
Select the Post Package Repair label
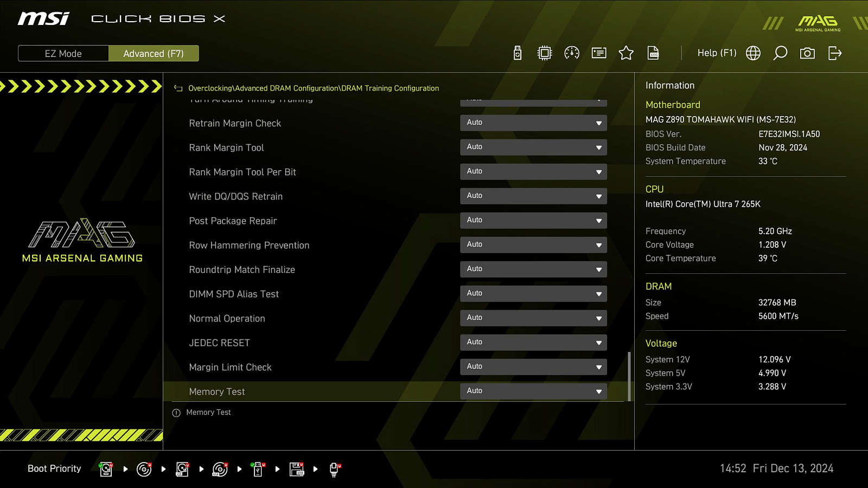pos(233,221)
